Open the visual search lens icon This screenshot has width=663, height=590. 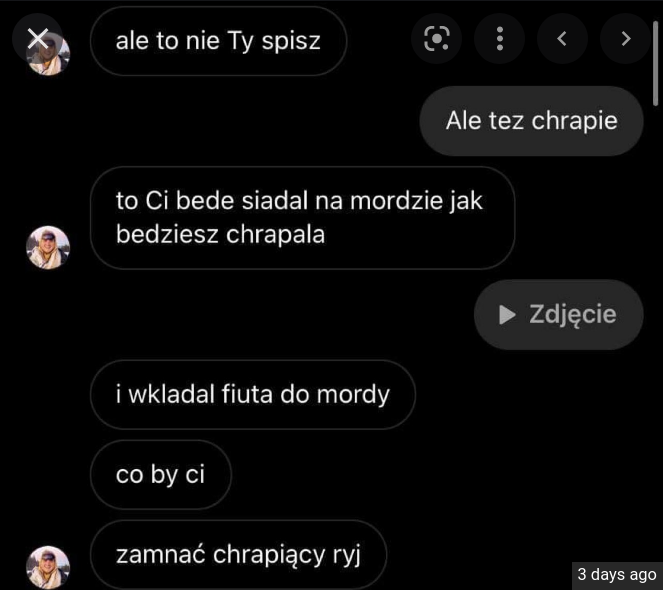pyautogui.click(x=436, y=38)
